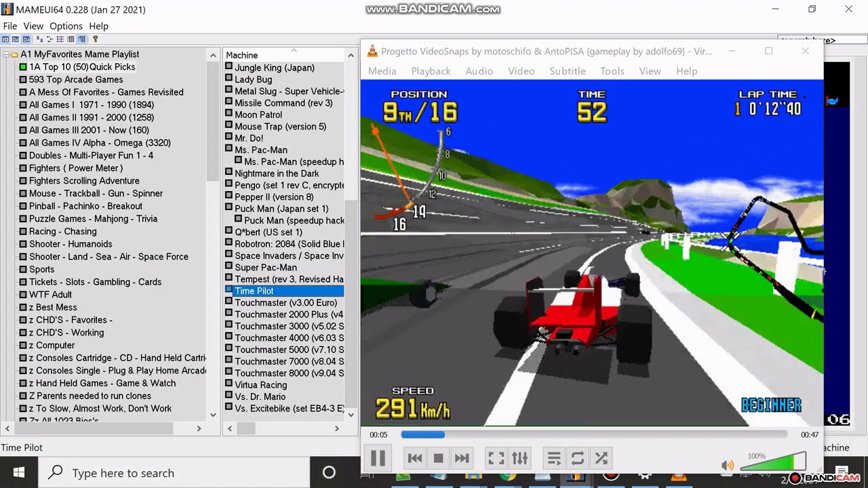868x488 pixels.
Task: Open the VLC Audio menu
Action: pyautogui.click(x=479, y=71)
